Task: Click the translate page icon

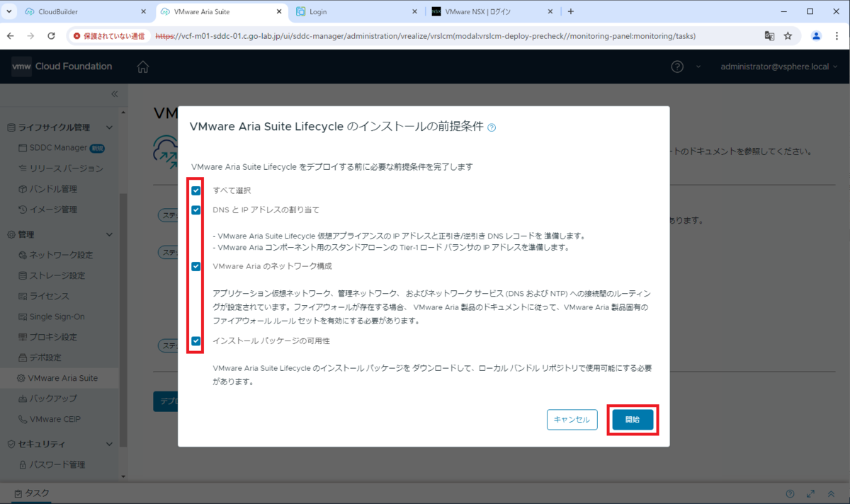Action: pos(769,35)
